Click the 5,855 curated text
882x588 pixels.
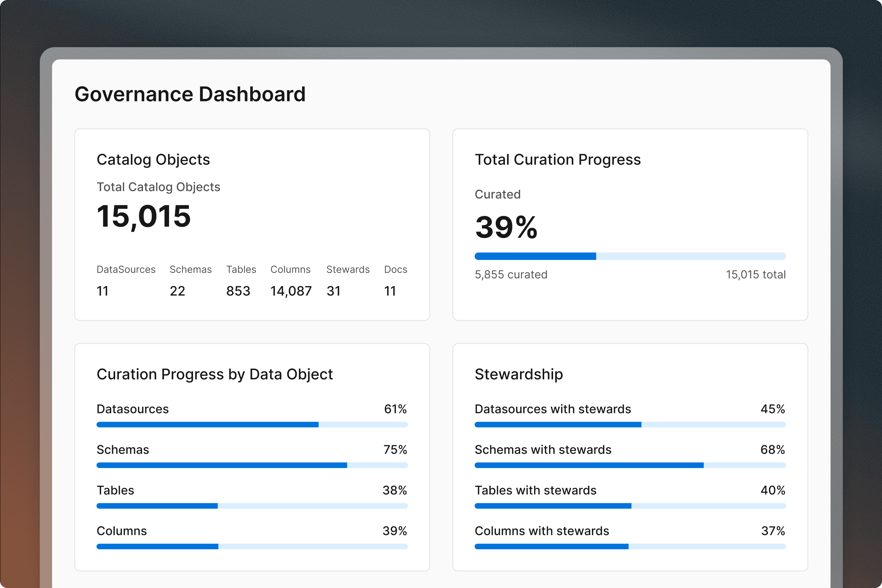511,274
